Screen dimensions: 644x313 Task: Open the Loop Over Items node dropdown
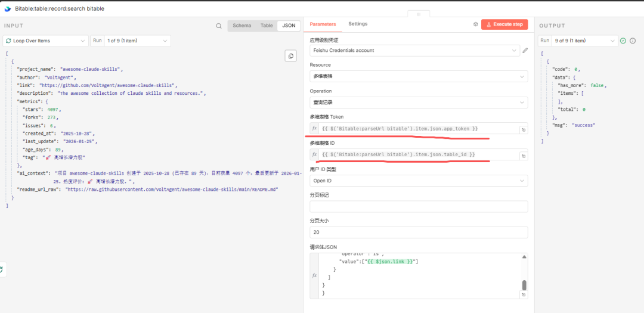tap(46, 41)
